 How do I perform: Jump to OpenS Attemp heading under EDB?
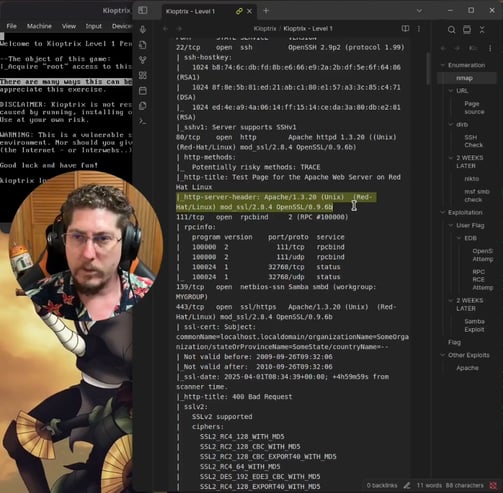[x=483, y=255]
